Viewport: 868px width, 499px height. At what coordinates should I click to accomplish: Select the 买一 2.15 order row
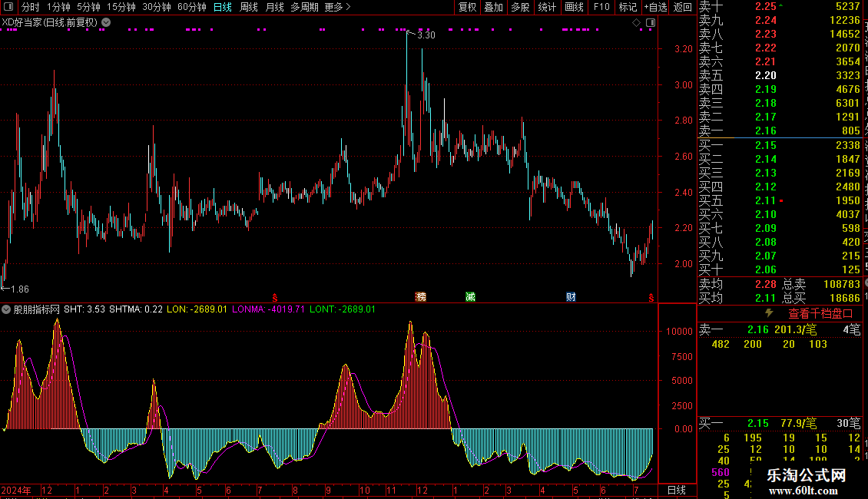780,145
